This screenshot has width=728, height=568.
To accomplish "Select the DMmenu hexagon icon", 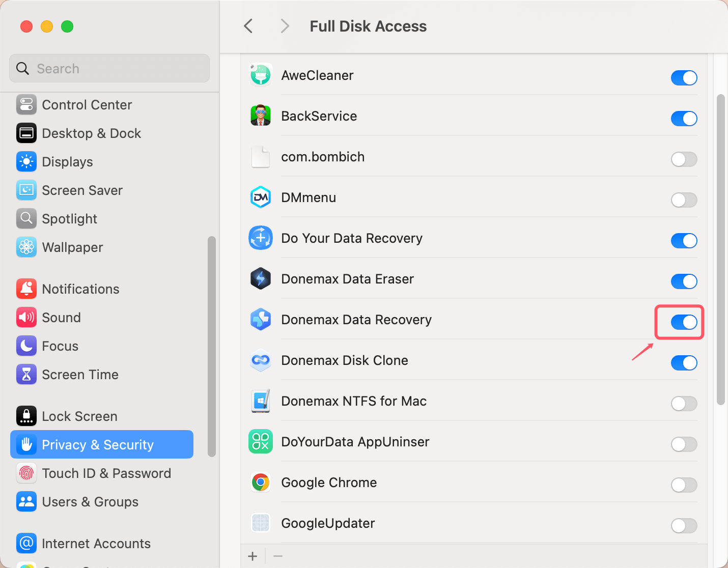I will click(260, 197).
